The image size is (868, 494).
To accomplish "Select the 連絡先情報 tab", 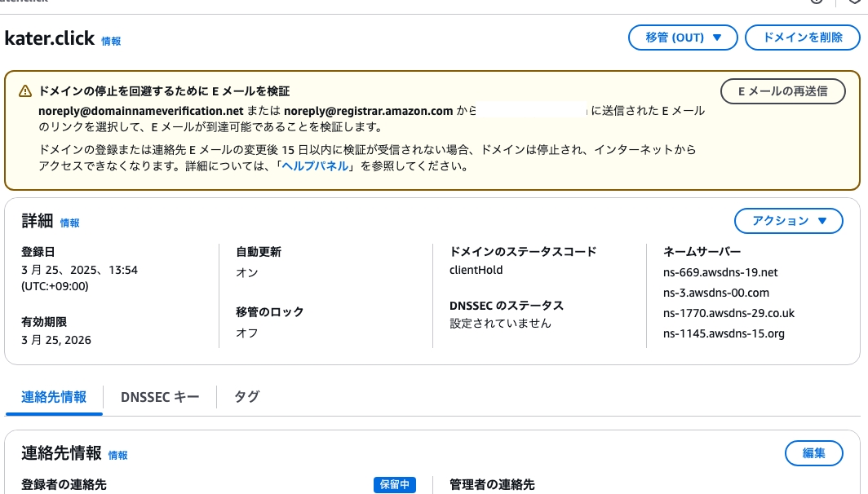I will (53, 397).
